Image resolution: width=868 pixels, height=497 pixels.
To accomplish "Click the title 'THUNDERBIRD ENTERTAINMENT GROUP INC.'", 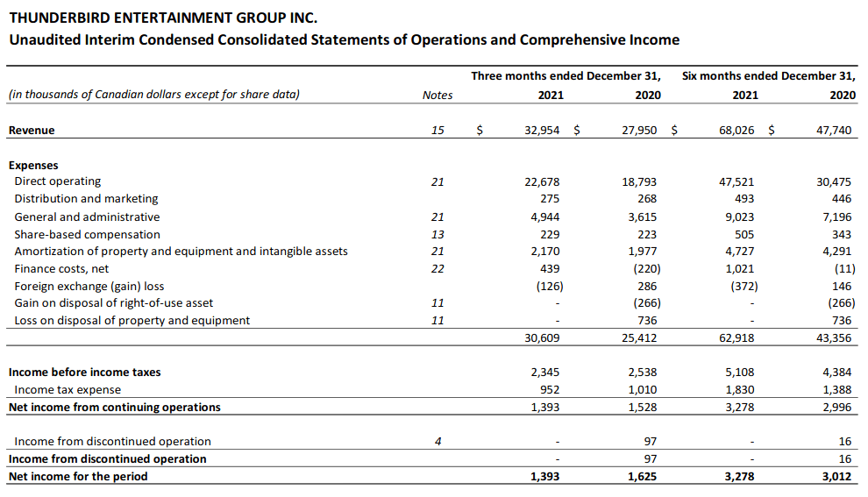I will 163,18.
